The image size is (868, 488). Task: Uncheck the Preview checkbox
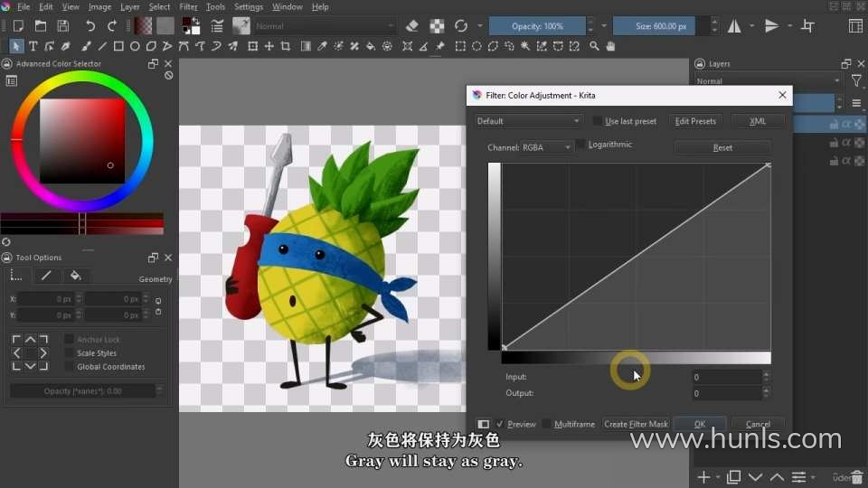coord(500,424)
